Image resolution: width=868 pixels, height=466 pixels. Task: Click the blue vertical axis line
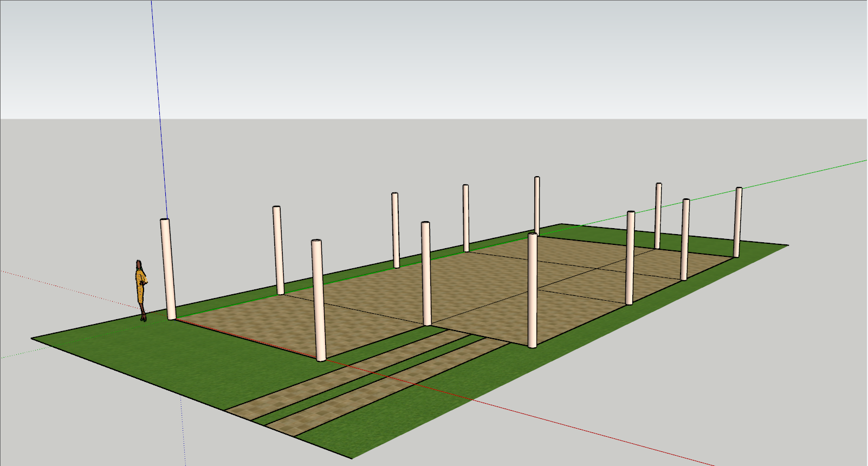pos(158,108)
